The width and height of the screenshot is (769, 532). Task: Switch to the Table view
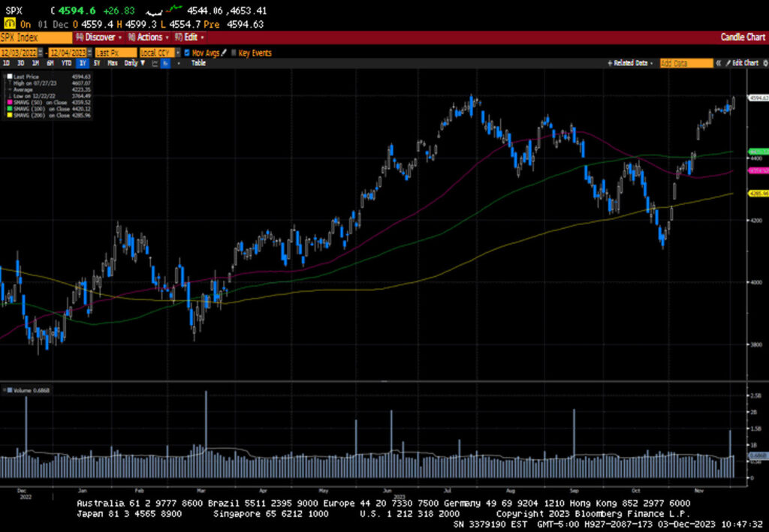pyautogui.click(x=198, y=64)
